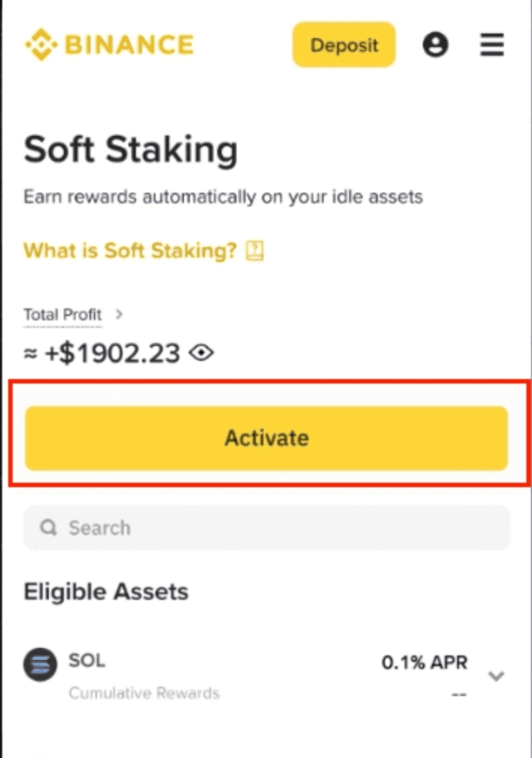532x758 pixels.
Task: Click the Binance diamond logo icon
Action: click(41, 45)
